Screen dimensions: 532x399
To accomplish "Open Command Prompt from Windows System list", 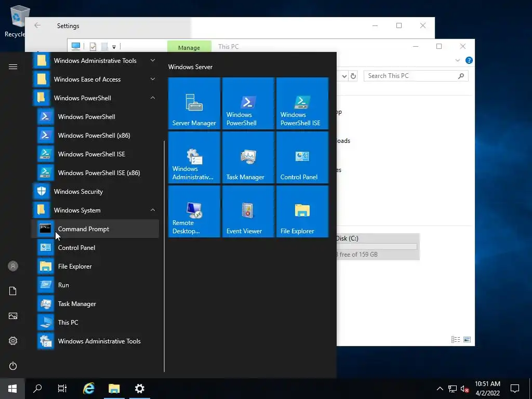I will pos(95,229).
